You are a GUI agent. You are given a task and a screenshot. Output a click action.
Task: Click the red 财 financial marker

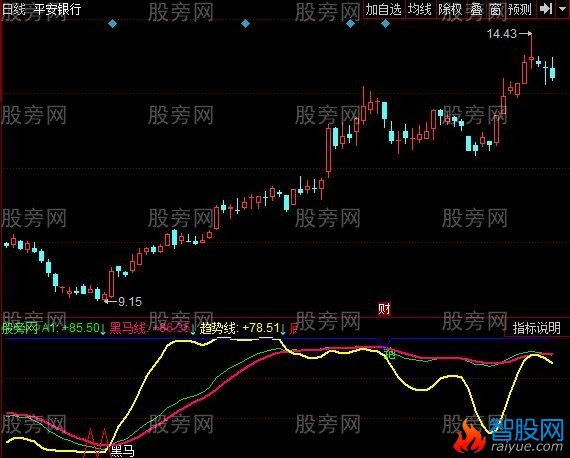(384, 309)
